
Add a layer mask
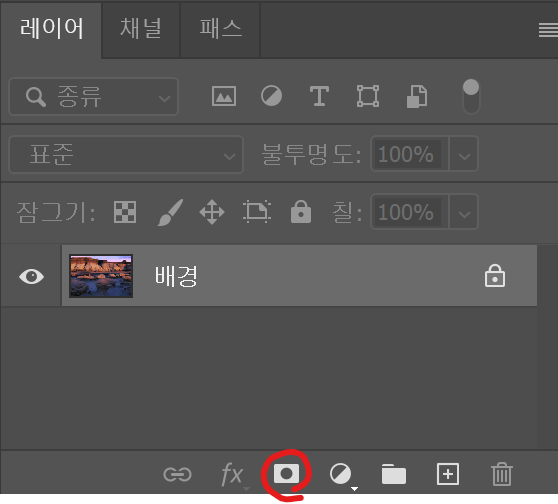(286, 474)
